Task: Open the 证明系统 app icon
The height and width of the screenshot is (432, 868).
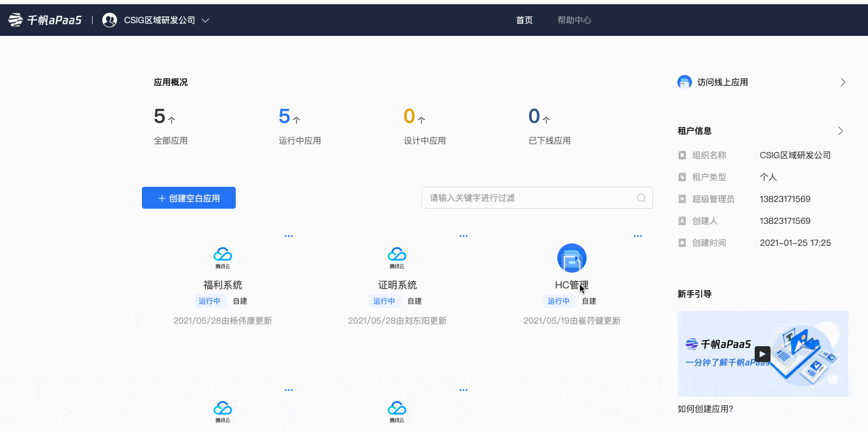Action: coord(397,257)
